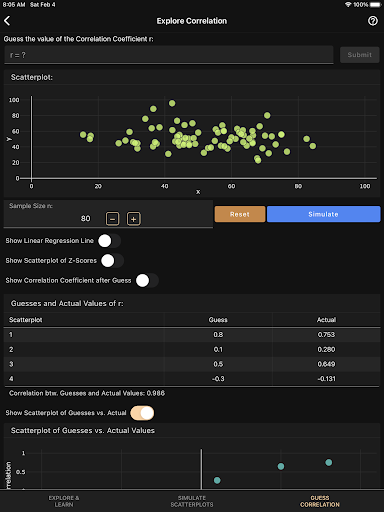Screen dimensions: 384x512
Task: Enable Show Scatterplot of Z-Scores switch
Action: point(112,261)
